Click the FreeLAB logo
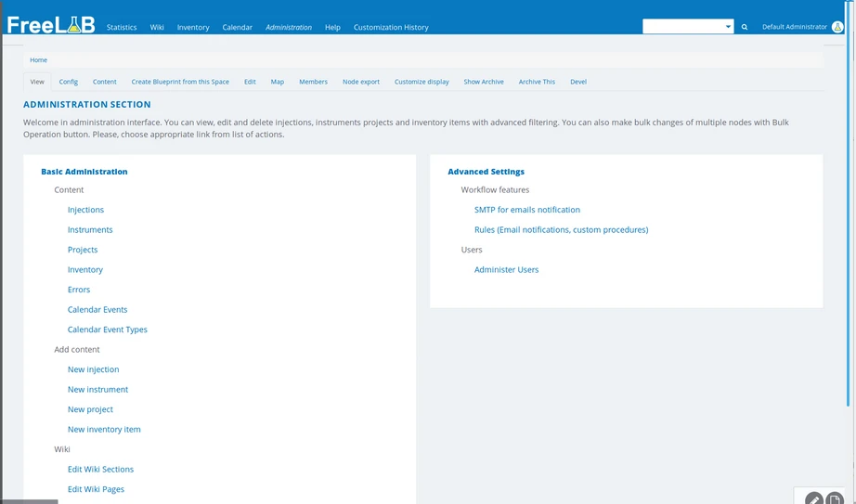 pos(51,25)
